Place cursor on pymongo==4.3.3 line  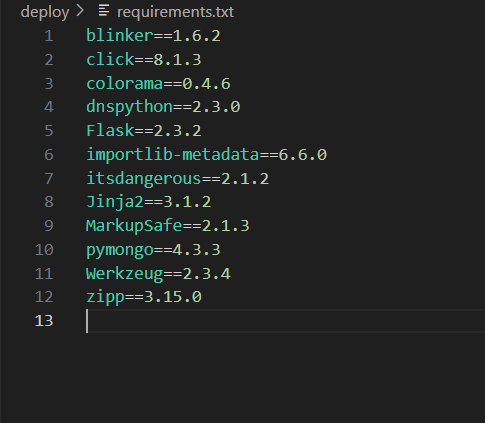153,250
